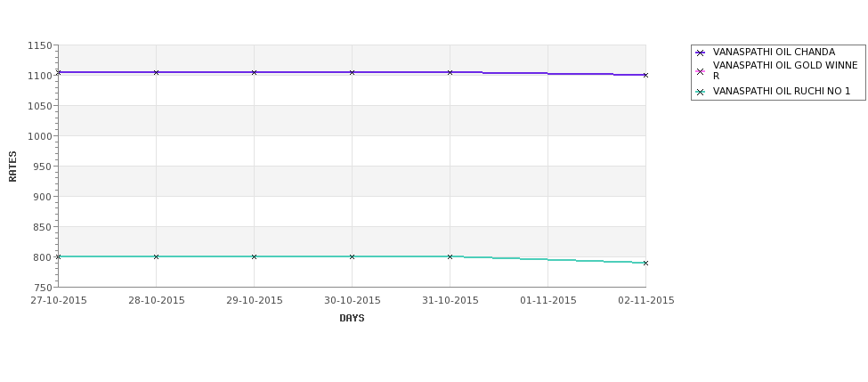Click the VANASPATHI OIL CHANDA legend marker
Viewport: 868px width, 382px height.
701,53
